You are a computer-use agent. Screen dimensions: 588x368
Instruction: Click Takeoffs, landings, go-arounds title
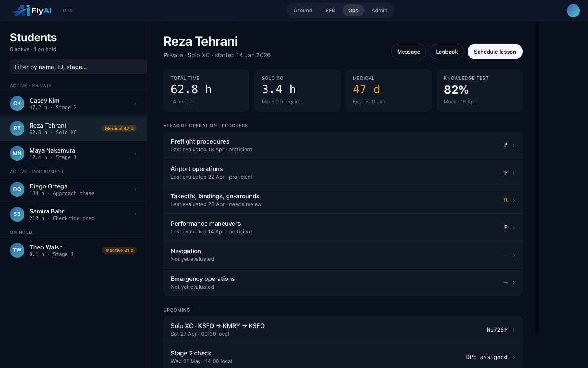(x=215, y=196)
